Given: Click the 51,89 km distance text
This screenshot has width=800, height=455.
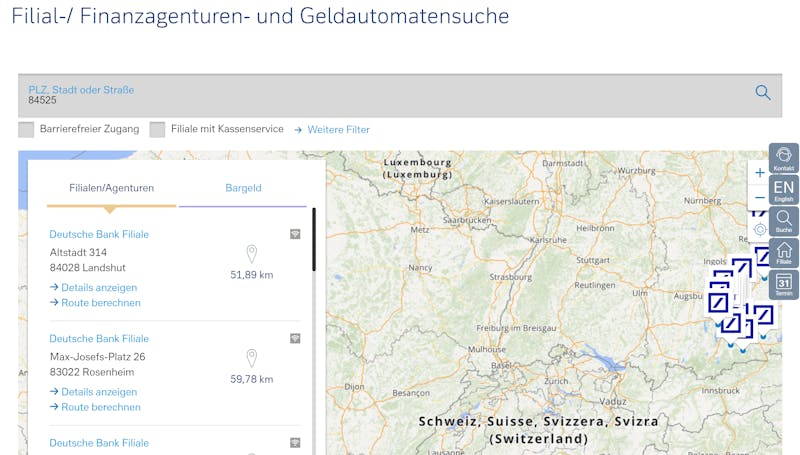Looking at the screenshot, I should (252, 275).
